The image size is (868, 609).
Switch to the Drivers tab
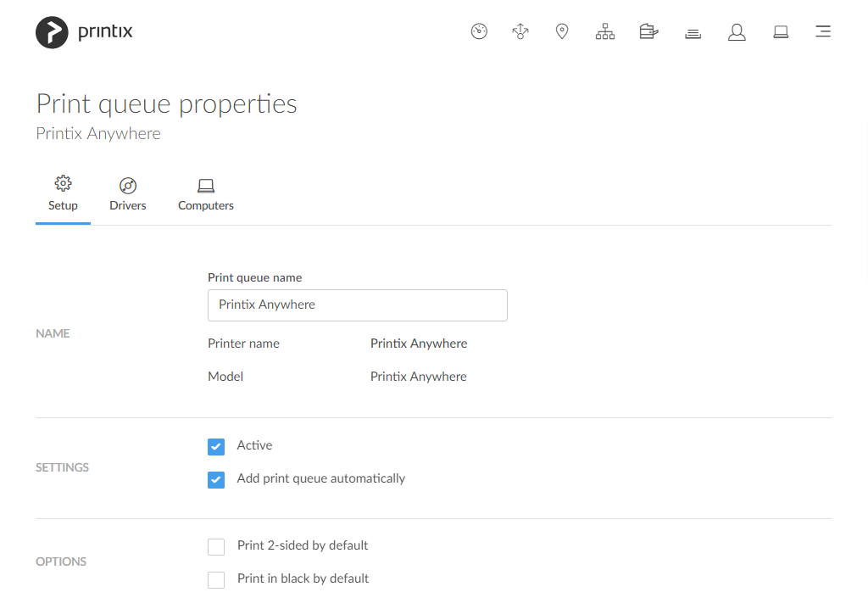pyautogui.click(x=128, y=194)
